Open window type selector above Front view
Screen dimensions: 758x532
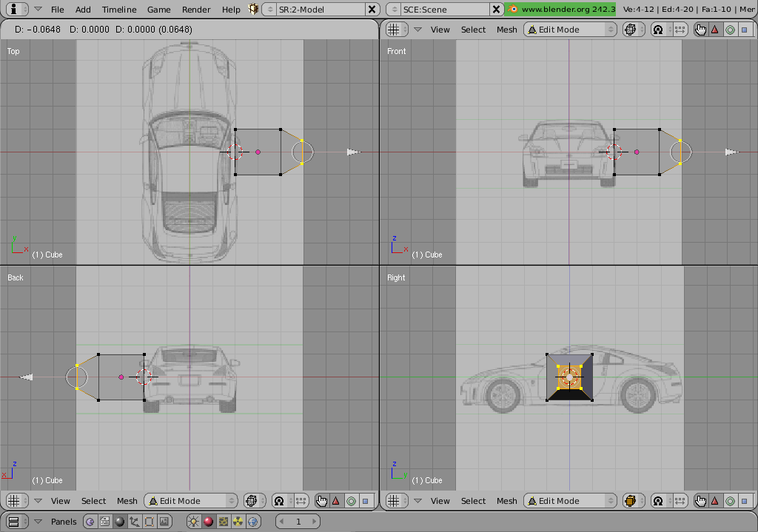click(398, 30)
